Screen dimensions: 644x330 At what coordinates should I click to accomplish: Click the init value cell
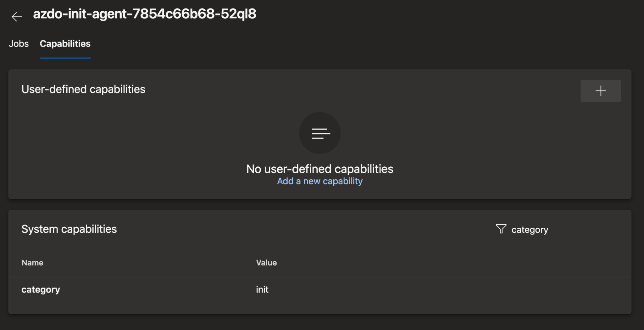pyautogui.click(x=262, y=289)
